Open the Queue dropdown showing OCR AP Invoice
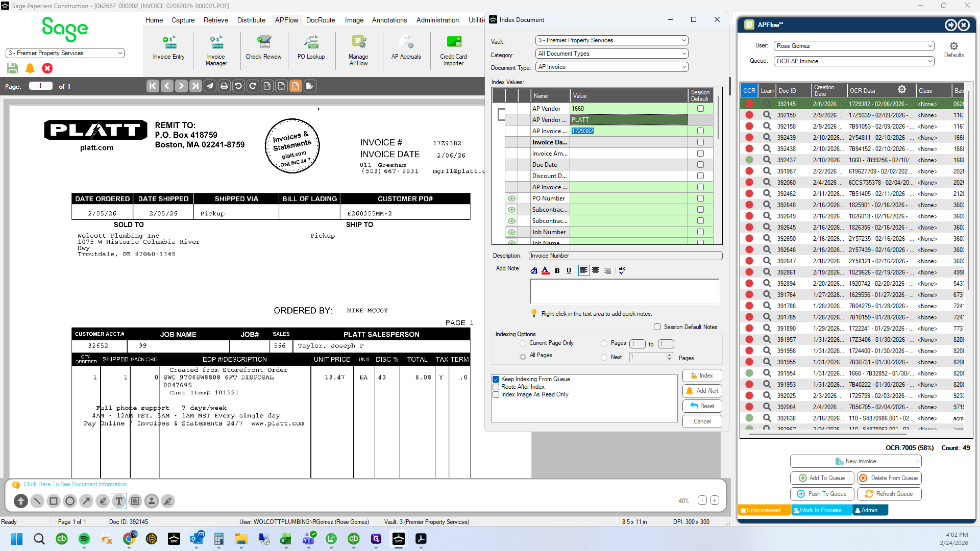The width and height of the screenshot is (980, 551). point(854,61)
